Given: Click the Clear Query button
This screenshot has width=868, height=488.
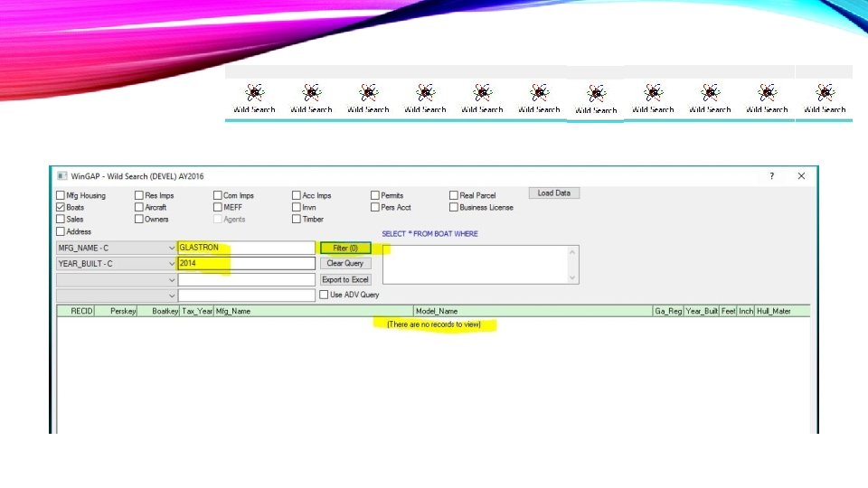Looking at the screenshot, I should 345,263.
